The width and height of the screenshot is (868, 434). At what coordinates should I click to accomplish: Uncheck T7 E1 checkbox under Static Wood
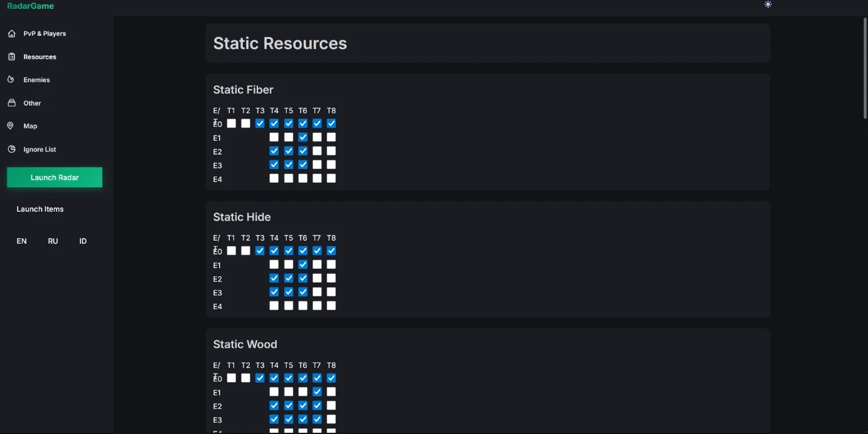point(317,392)
